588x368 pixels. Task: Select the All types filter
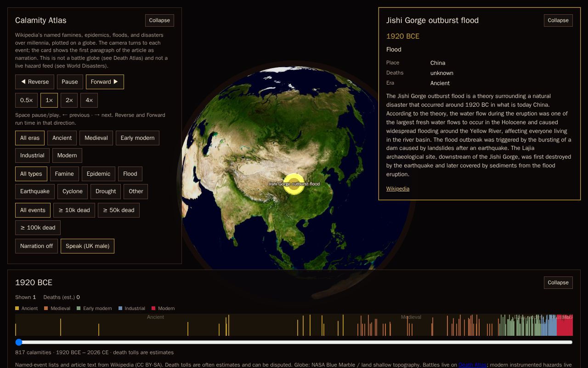31,174
